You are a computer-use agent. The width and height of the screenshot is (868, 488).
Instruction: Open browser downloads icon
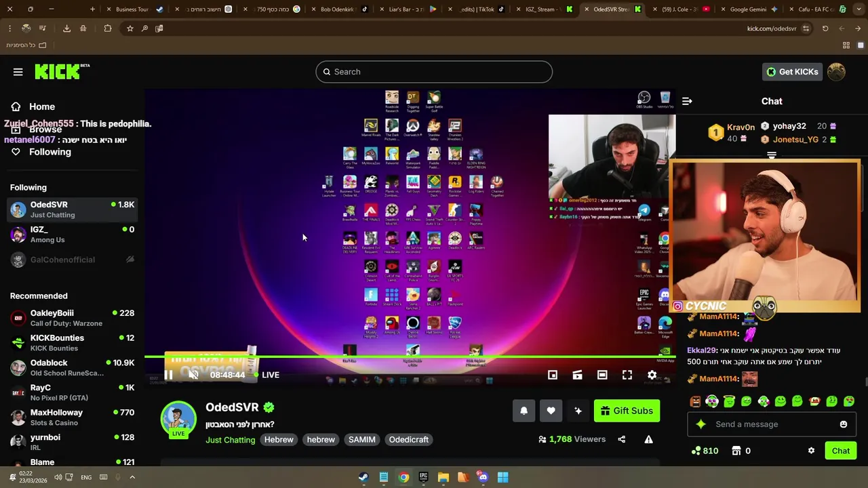pos(66,28)
